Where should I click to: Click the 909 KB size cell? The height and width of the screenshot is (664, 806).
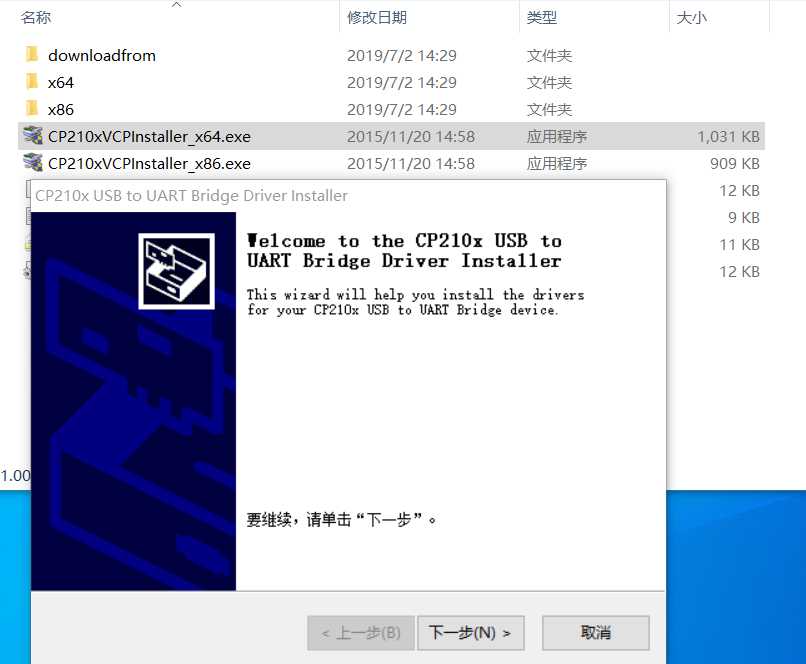pyautogui.click(x=735, y=164)
